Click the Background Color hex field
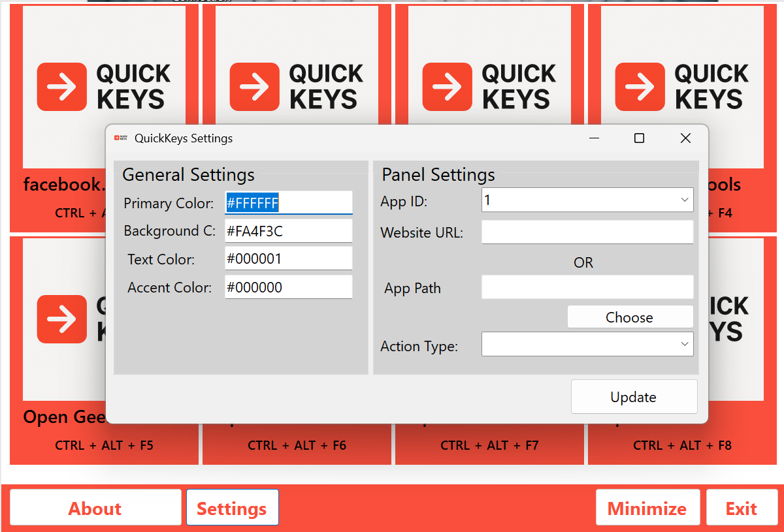 (288, 231)
